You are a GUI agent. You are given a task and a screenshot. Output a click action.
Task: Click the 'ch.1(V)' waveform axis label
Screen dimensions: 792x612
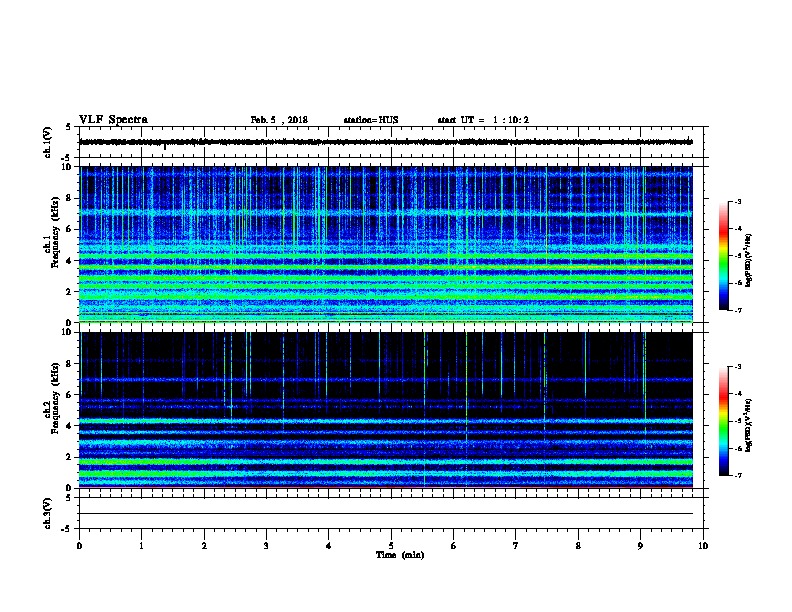[47, 142]
